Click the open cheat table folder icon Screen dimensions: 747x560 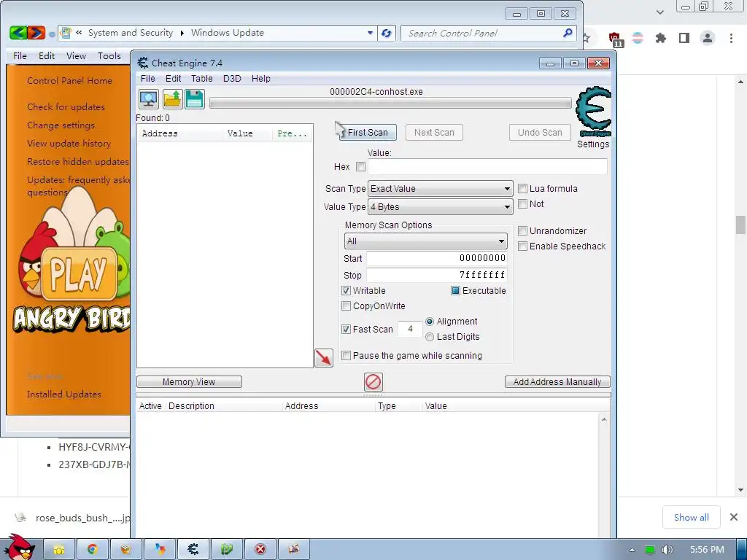(172, 99)
